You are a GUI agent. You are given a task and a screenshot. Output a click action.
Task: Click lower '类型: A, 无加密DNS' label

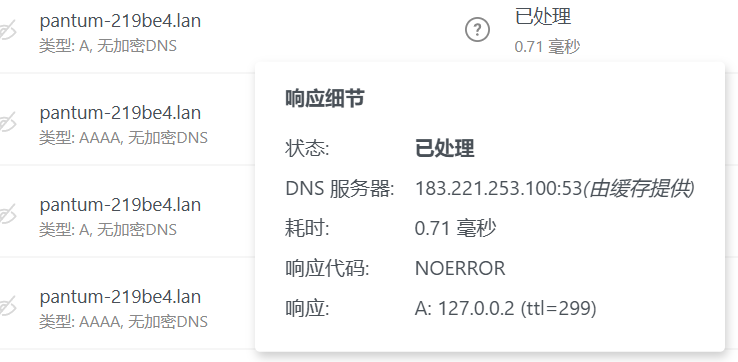[x=108, y=229]
